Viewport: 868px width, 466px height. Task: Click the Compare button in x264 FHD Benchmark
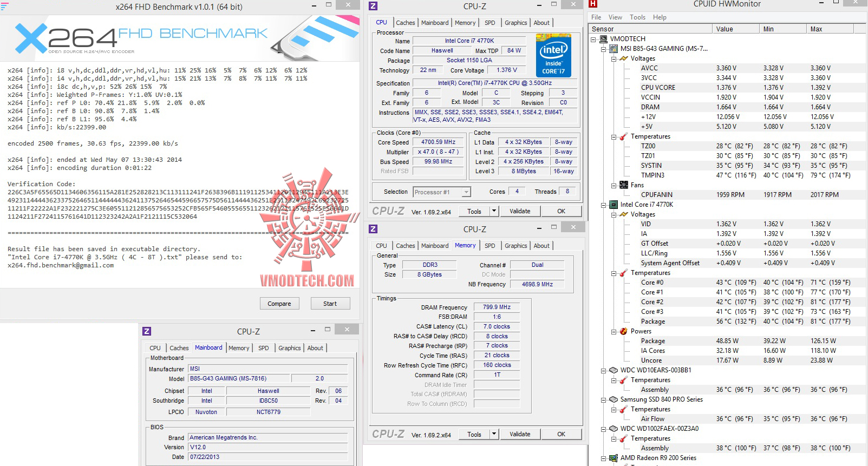[x=279, y=304]
